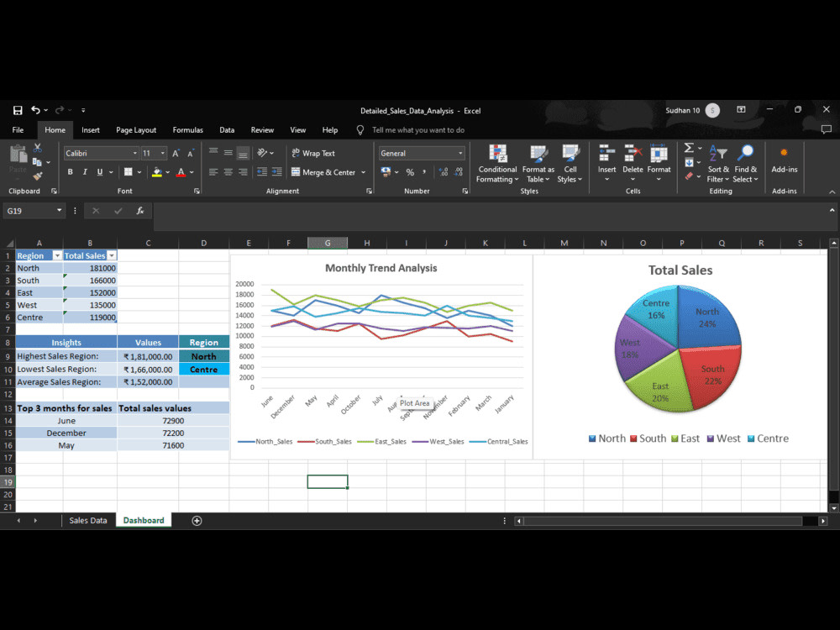Image resolution: width=840 pixels, height=630 pixels.
Task: Open Region column filter dropdown
Action: 57,256
